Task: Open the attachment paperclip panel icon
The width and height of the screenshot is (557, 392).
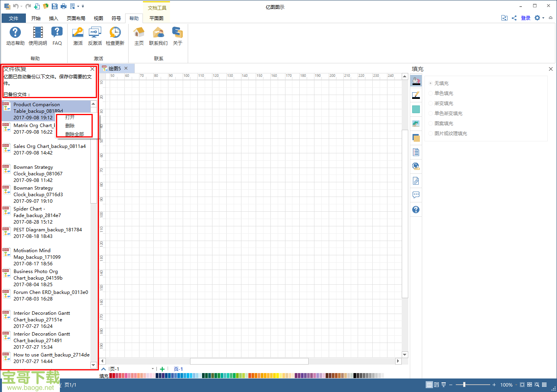Action: pyautogui.click(x=416, y=181)
